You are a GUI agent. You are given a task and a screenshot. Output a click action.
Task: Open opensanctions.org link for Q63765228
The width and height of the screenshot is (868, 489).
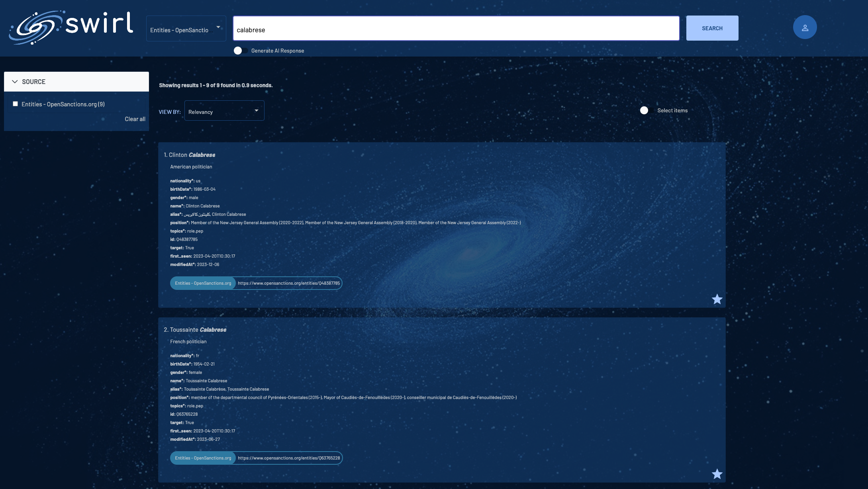(289, 458)
